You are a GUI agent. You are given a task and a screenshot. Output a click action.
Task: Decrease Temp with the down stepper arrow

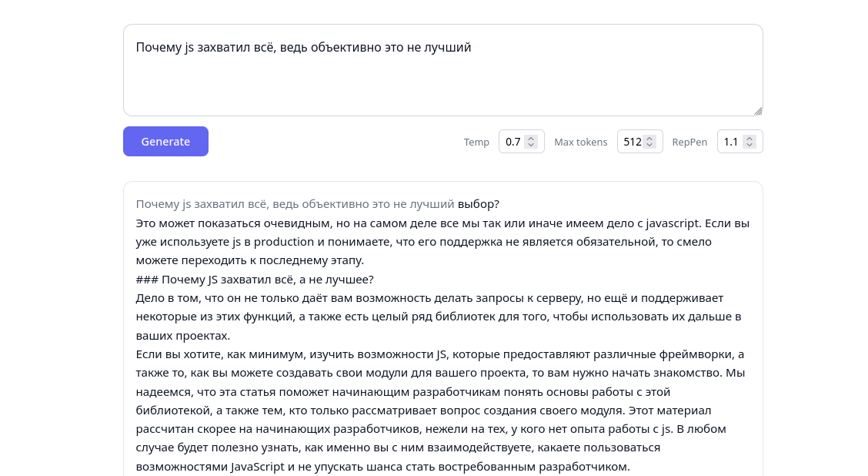coord(531,145)
